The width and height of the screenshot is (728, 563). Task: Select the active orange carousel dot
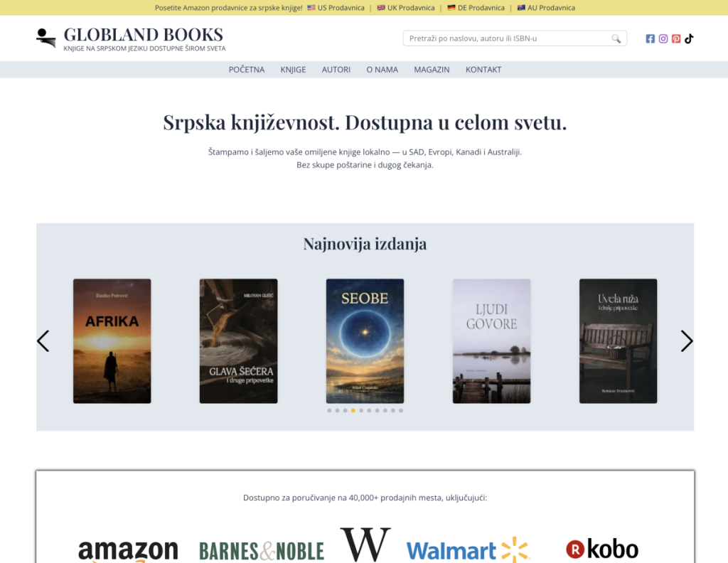pos(353,410)
